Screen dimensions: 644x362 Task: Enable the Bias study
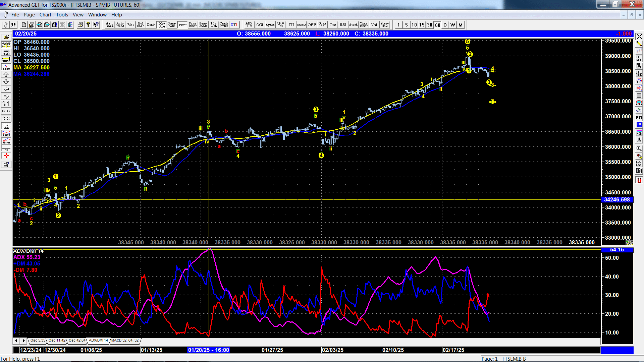130,25
